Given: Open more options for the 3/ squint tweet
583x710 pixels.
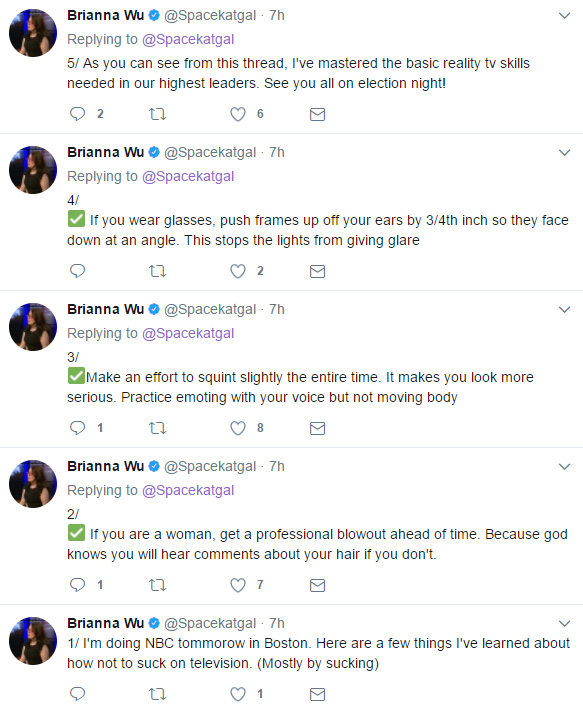Looking at the screenshot, I should [564, 310].
